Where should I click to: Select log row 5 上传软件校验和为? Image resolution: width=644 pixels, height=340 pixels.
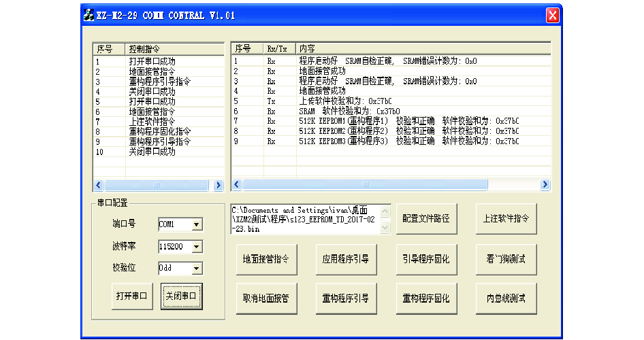(x=391, y=101)
